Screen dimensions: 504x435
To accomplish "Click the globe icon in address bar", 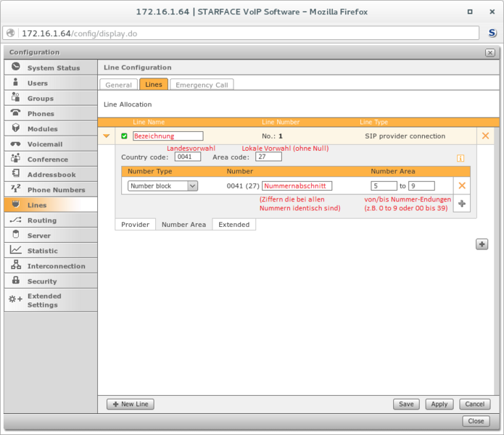I will click(11, 33).
